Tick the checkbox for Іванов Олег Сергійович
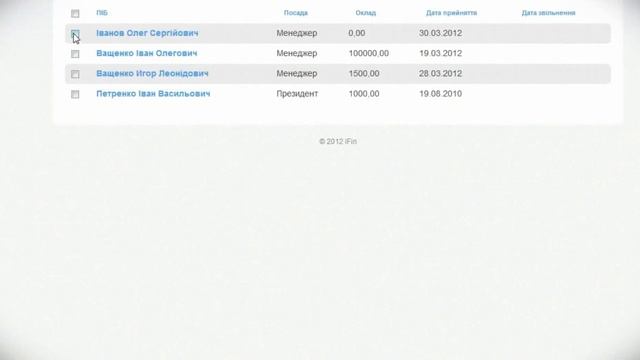The width and height of the screenshot is (640, 360). click(75, 33)
